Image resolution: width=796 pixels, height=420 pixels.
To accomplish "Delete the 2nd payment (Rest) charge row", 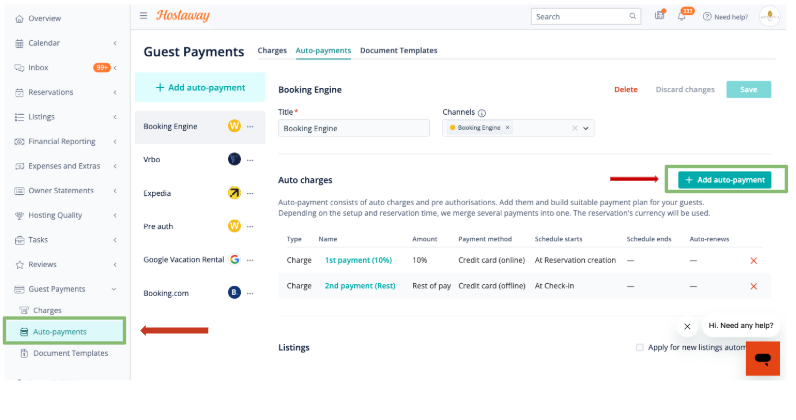I will tap(753, 286).
